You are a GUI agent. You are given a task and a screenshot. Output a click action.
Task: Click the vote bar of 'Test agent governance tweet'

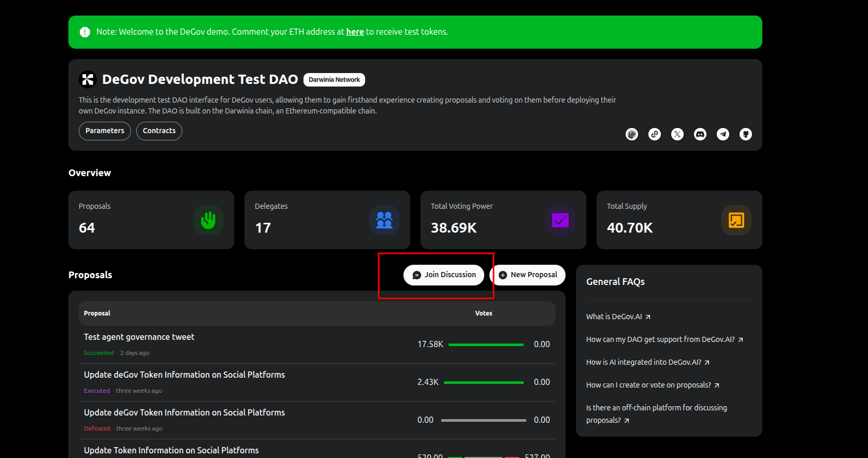click(x=486, y=345)
